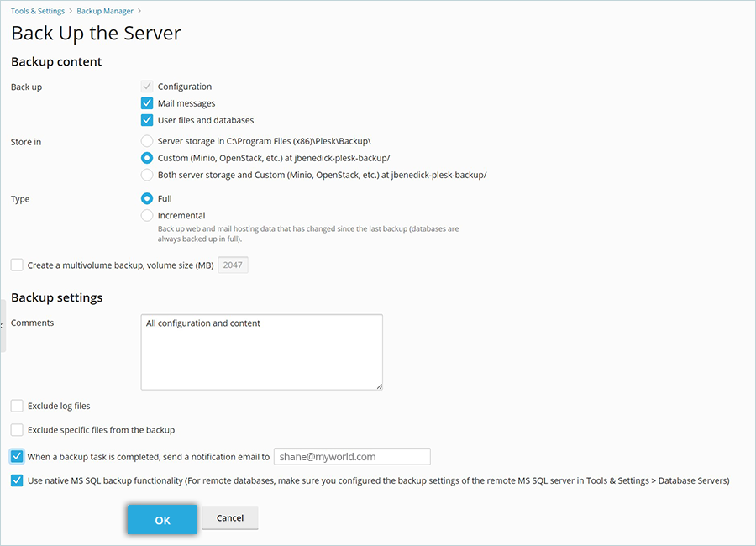Select Custom storage at jbenedick-plesk-backup
The height and width of the screenshot is (546, 756).
[x=147, y=158]
